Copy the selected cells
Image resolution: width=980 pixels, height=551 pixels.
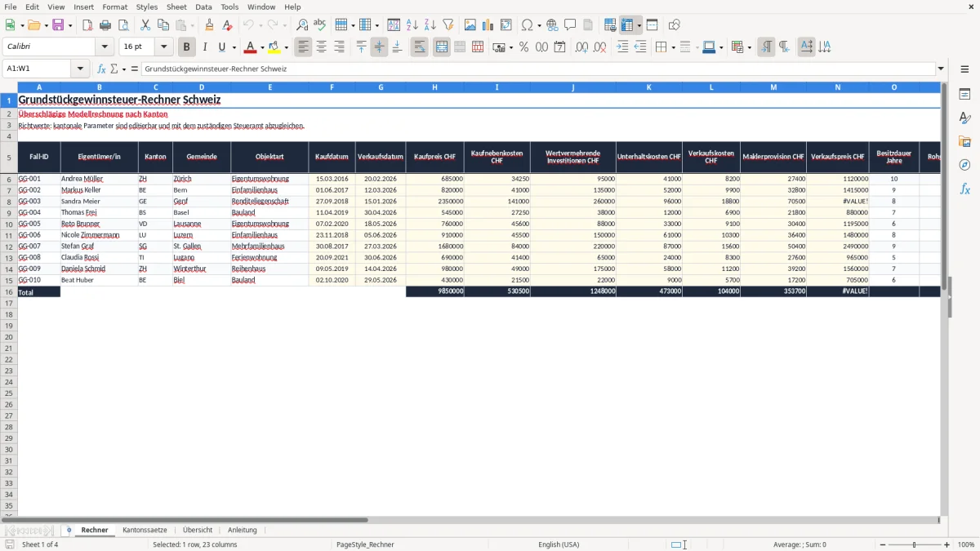[x=163, y=25]
